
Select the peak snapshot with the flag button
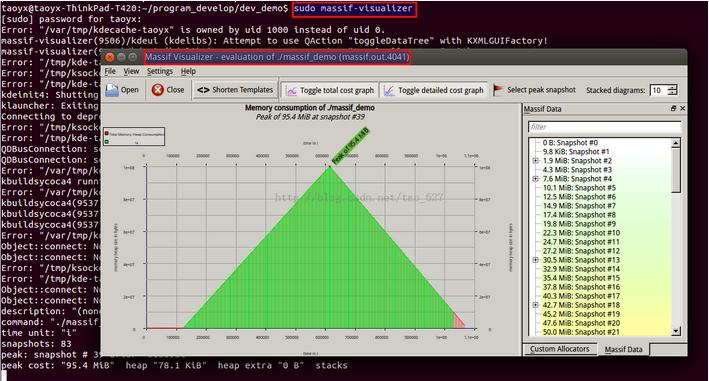pyautogui.click(x=534, y=90)
